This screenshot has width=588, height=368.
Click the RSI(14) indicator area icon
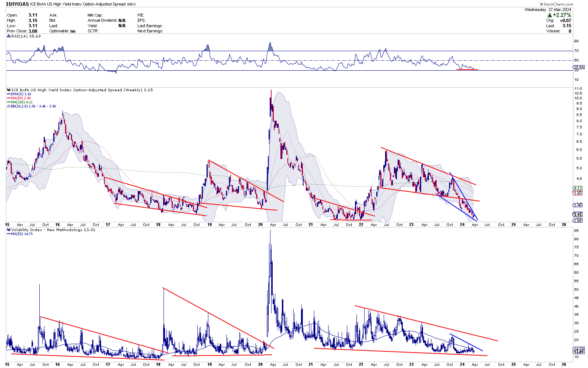pos(9,36)
